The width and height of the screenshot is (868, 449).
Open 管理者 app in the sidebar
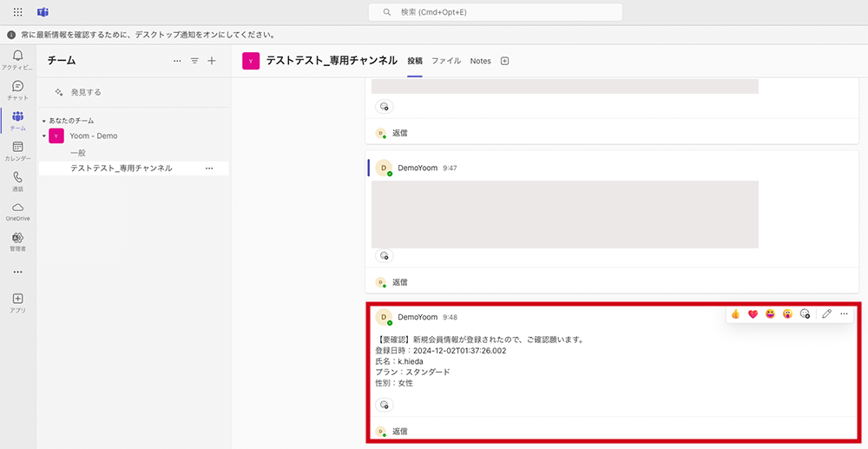(x=17, y=242)
